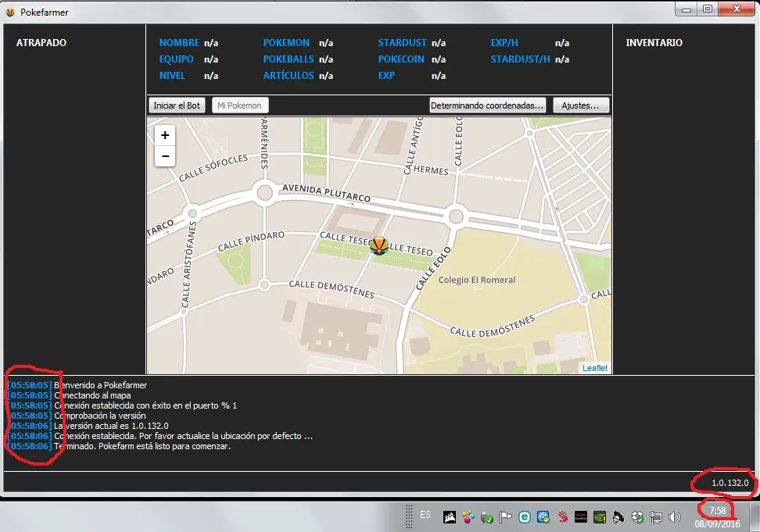The height and width of the screenshot is (532, 760).
Task: Click the red Bloody hand tray icon
Action: click(x=562, y=517)
